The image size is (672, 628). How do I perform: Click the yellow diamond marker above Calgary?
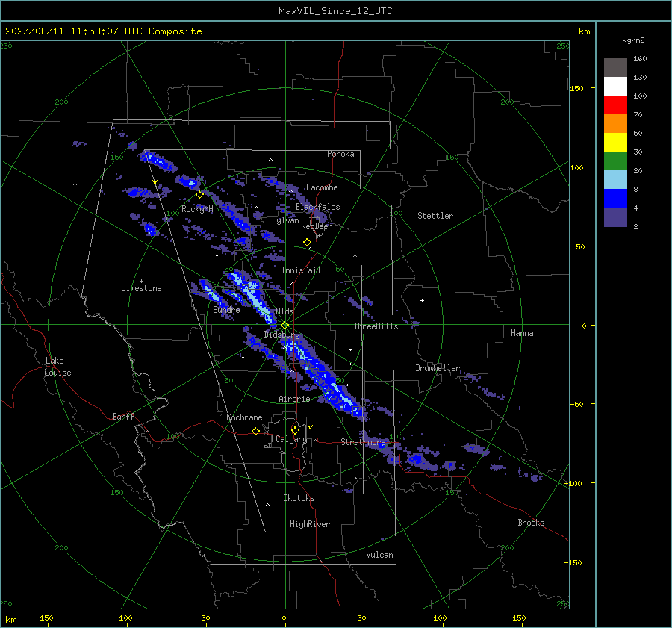pyautogui.click(x=295, y=430)
